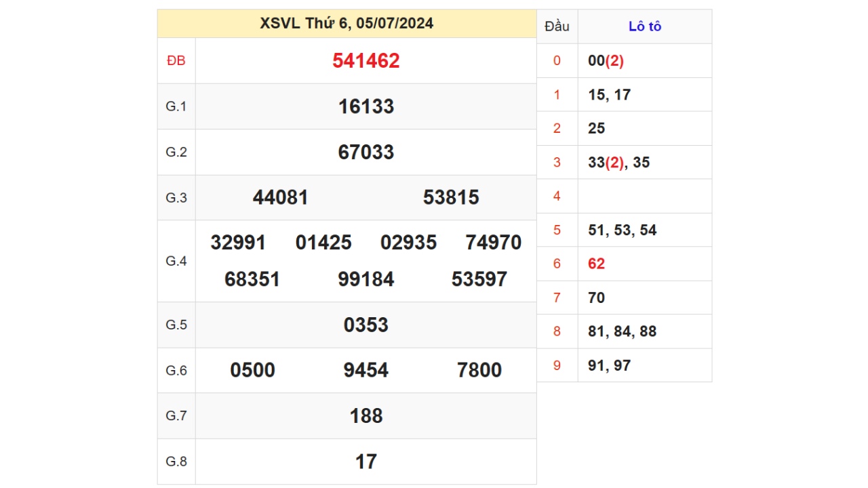Click the G.8 row label
Screen dimensions: 868x488
pos(176,462)
